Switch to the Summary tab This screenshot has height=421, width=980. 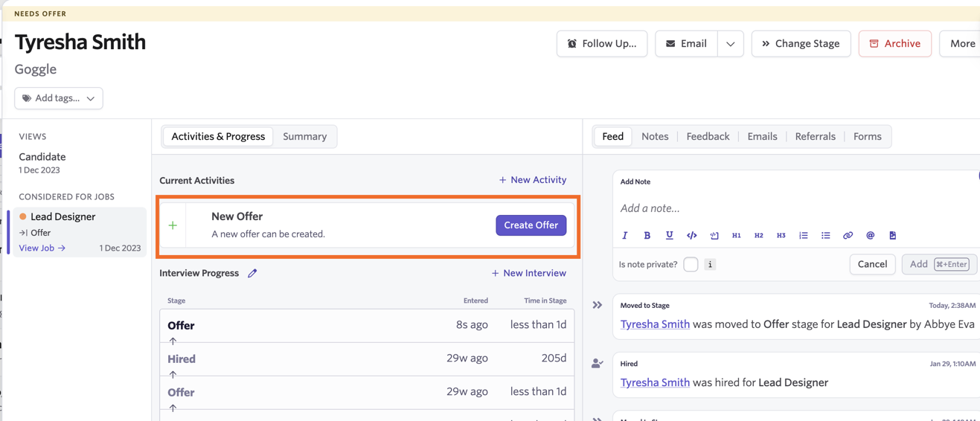[304, 137]
